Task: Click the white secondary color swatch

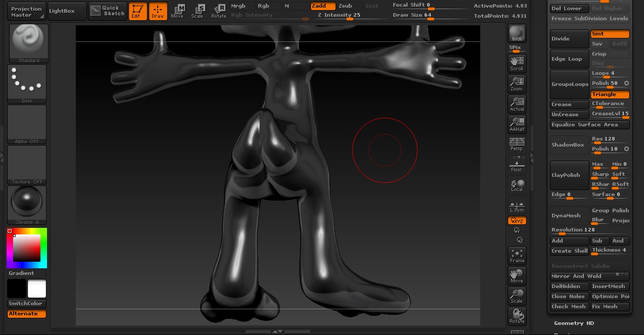Action: 37,289
